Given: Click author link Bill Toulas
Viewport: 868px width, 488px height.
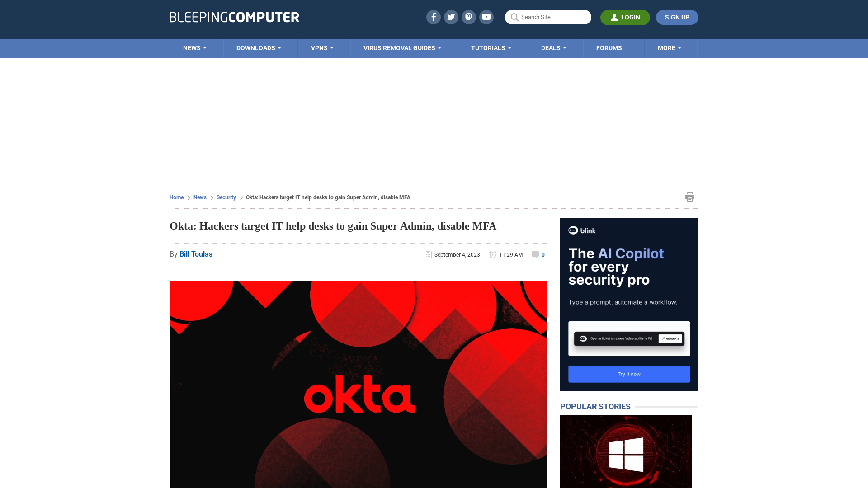Looking at the screenshot, I should [x=196, y=254].
